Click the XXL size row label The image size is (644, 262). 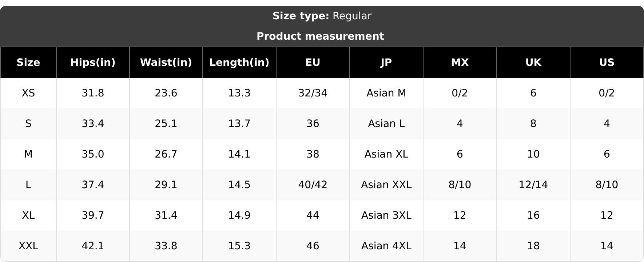(x=28, y=246)
